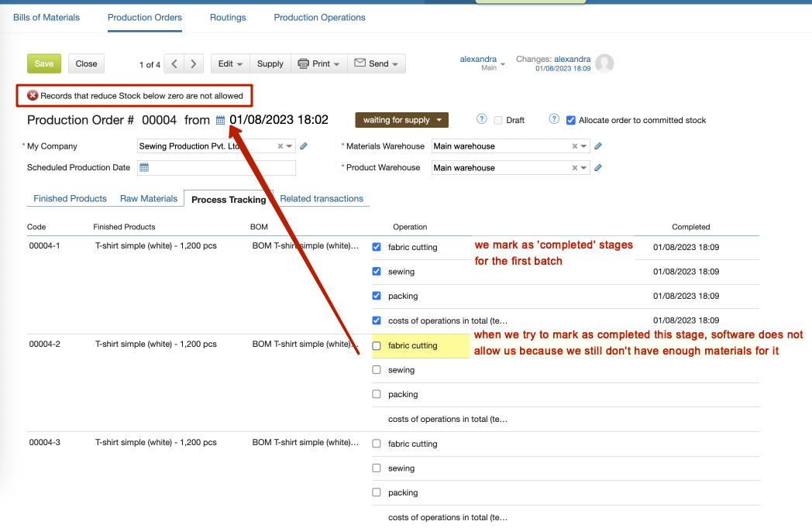The width and height of the screenshot is (812, 528).
Task: Select the Production Orders tab
Action: coord(144,18)
